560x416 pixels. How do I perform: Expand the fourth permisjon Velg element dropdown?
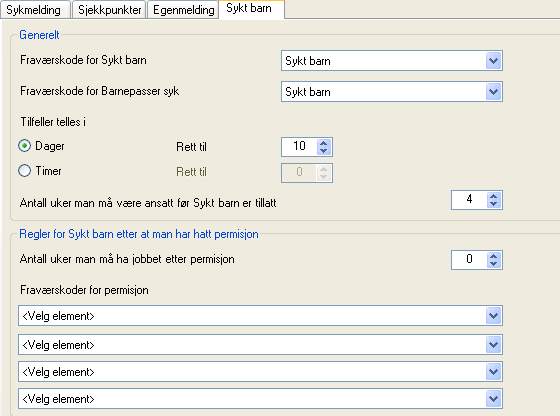tap(493, 399)
